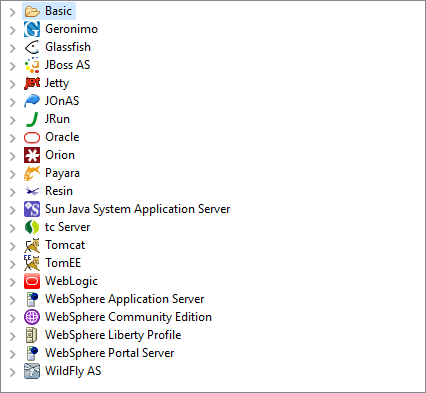Click the WildFly AS icon
This screenshot has height=393, width=426.
pos(32,371)
